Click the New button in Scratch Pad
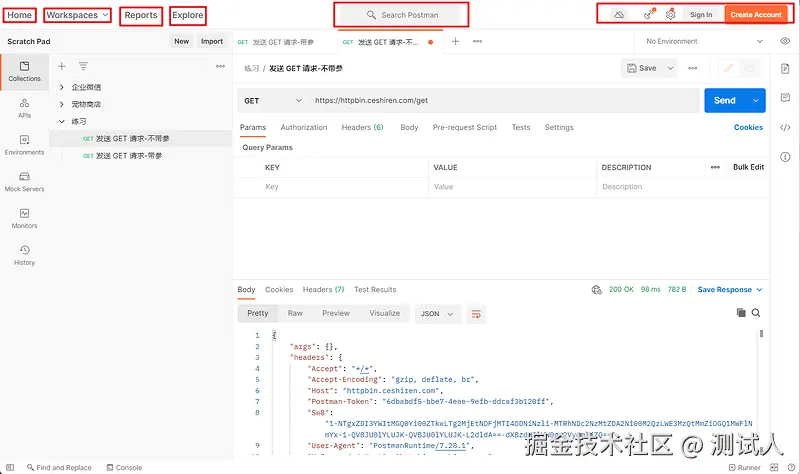 point(182,41)
